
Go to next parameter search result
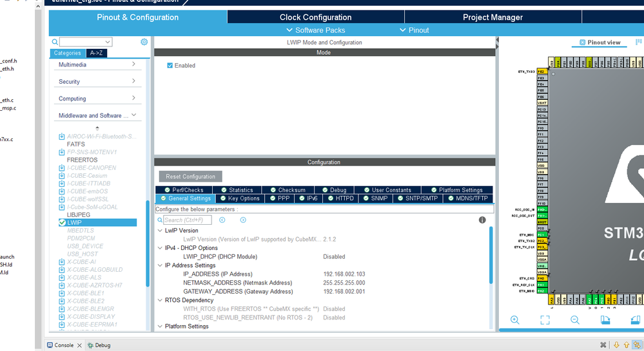[243, 220]
